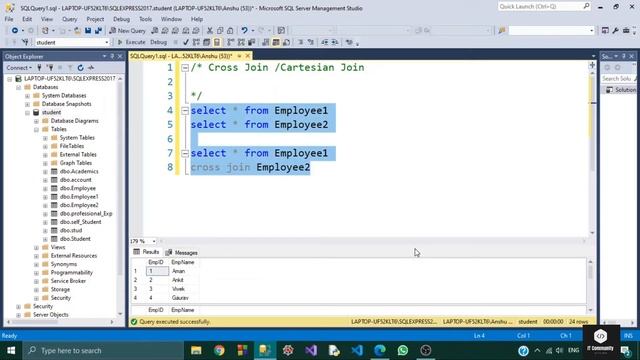Expand the Database Snapshots folder
Screen dimensions: 640x360
[27, 104]
